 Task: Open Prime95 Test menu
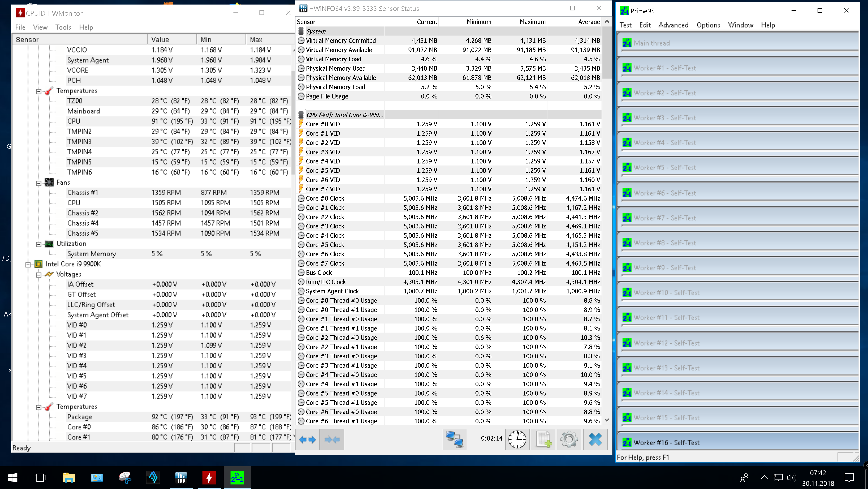(625, 25)
